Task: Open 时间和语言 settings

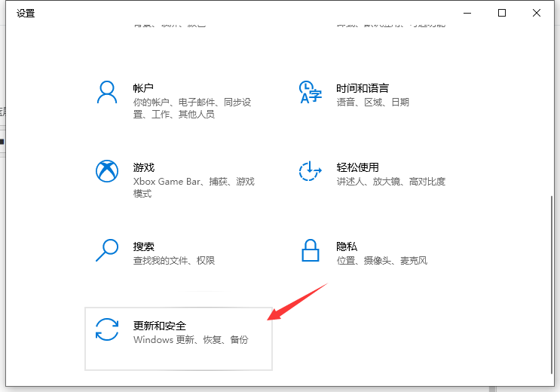Action: [x=363, y=89]
